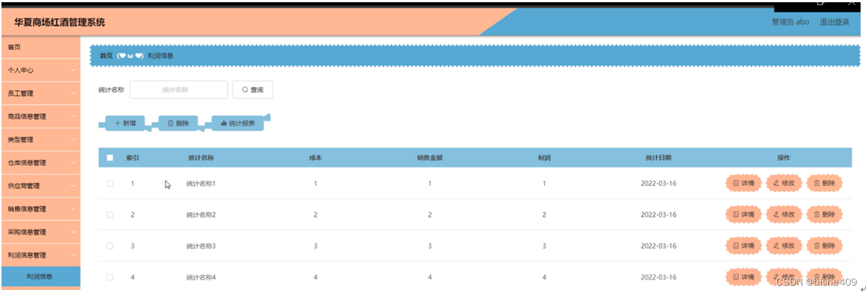Click 利润信息 in the breadcrumb
868x293 pixels.
161,56
